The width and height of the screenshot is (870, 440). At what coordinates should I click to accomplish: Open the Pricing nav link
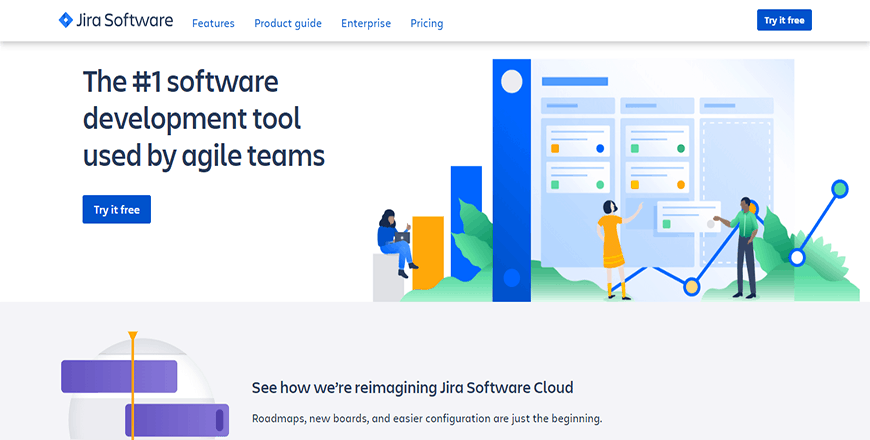click(427, 23)
